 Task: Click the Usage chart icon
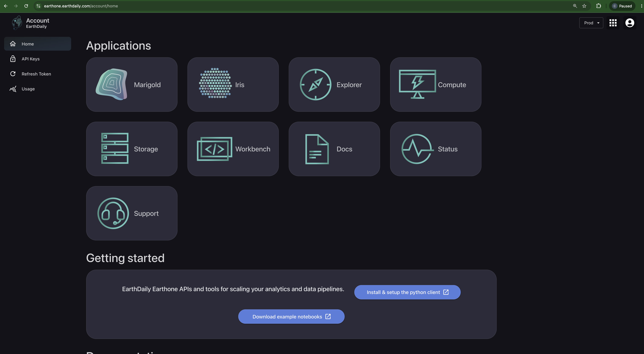pyautogui.click(x=13, y=89)
